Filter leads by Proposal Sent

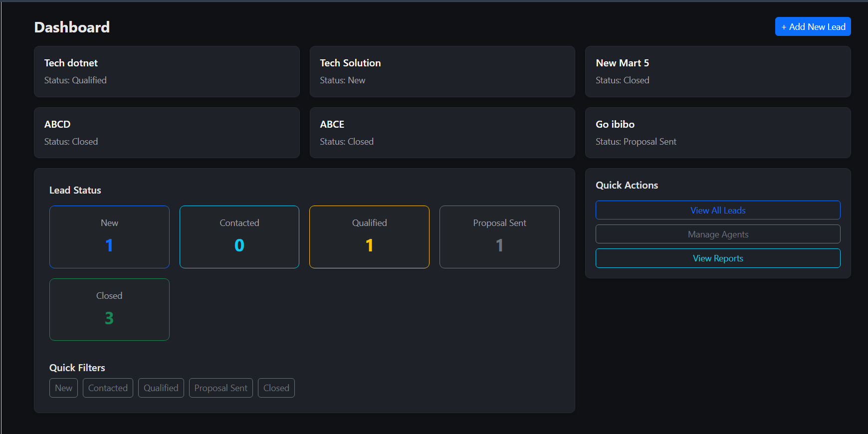click(x=220, y=388)
